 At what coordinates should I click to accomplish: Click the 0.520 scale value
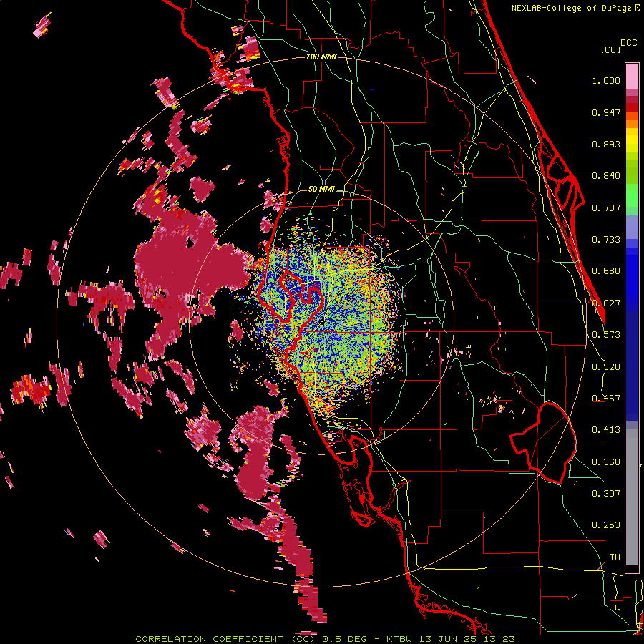(x=606, y=367)
